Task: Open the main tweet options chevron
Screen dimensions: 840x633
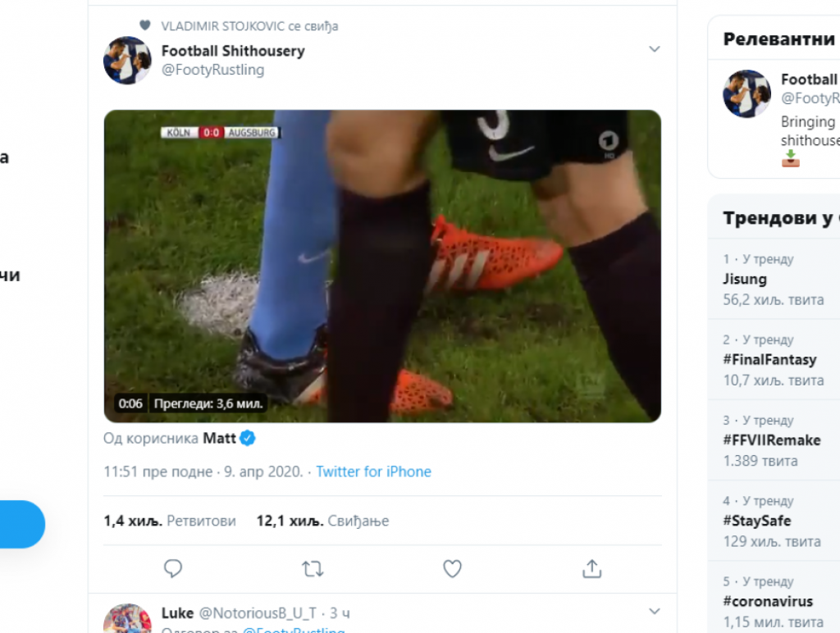Action: 654,49
